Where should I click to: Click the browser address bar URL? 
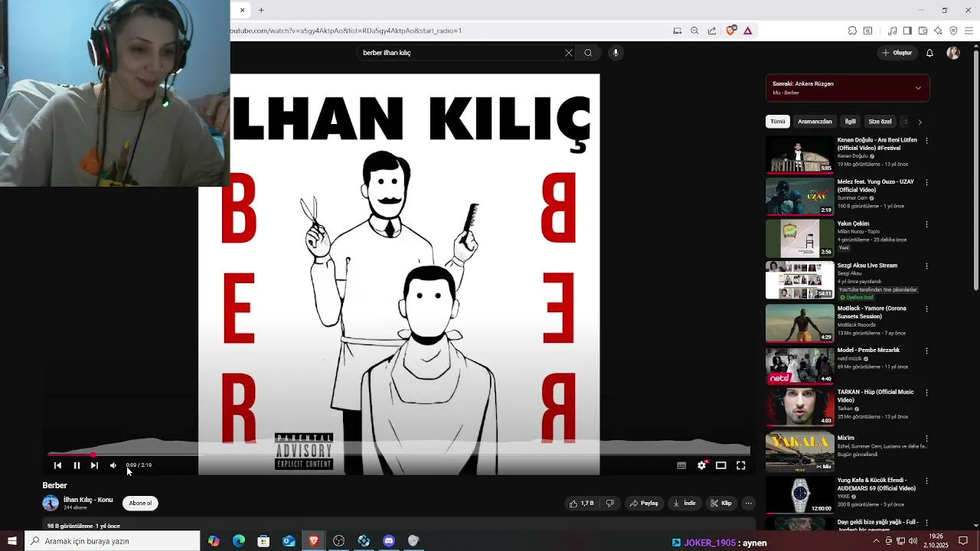(346, 31)
